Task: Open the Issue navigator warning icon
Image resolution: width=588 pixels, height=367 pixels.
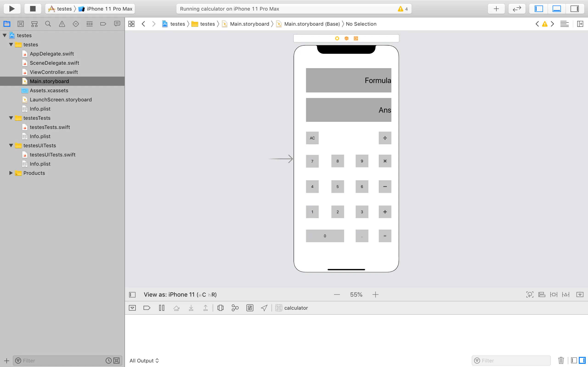Action: pyautogui.click(x=62, y=24)
